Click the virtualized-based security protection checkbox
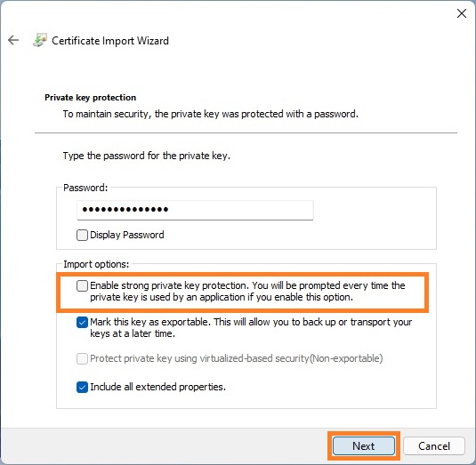Screen dimensions: 476x465 (82, 358)
